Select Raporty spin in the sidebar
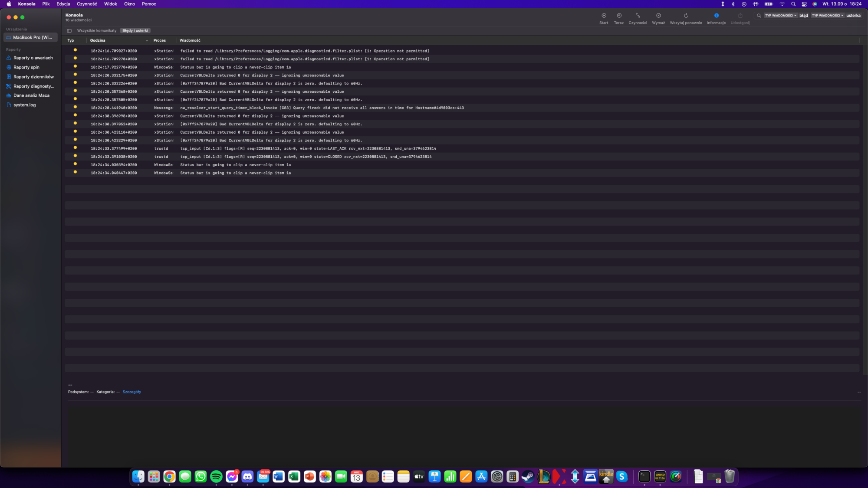The image size is (868, 488). tap(26, 67)
